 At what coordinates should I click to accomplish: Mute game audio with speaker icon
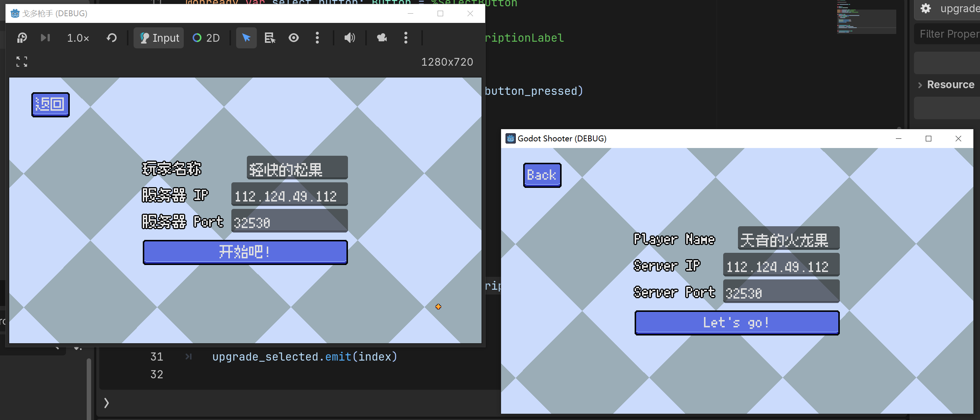click(x=349, y=38)
